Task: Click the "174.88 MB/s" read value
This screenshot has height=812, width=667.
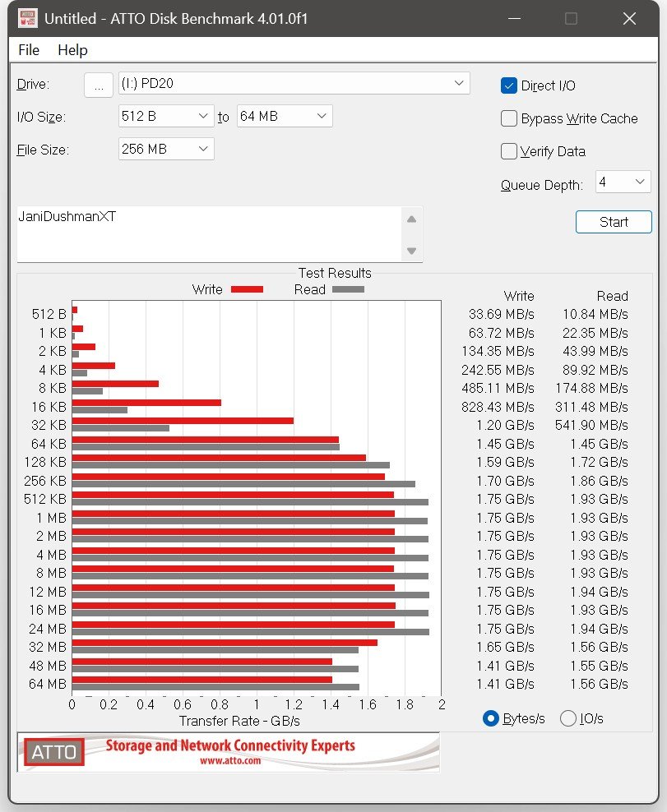Action: point(591,388)
